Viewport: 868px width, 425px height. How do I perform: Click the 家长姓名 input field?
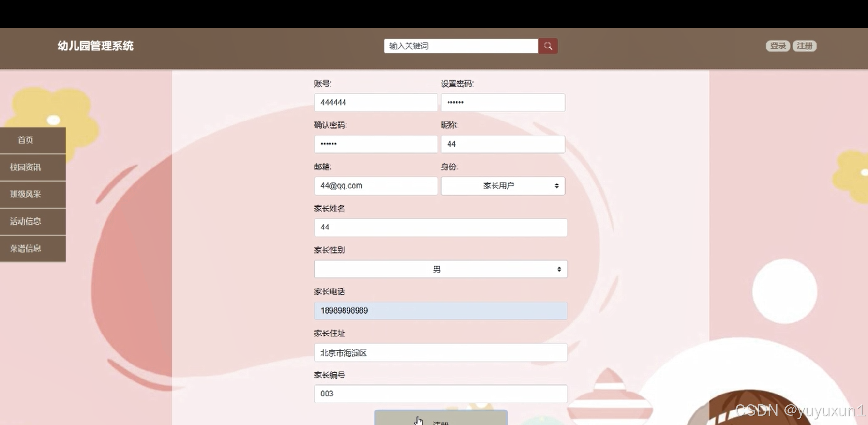point(441,228)
